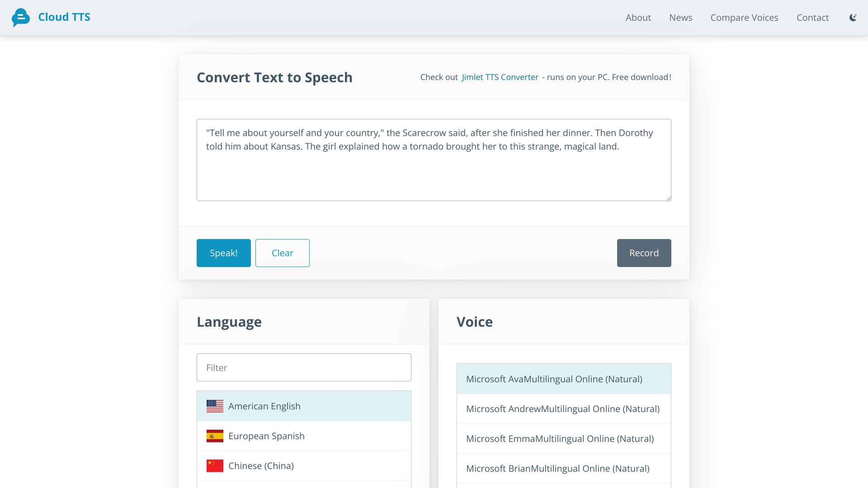
Task: Select the Spain flag icon
Action: point(215,436)
